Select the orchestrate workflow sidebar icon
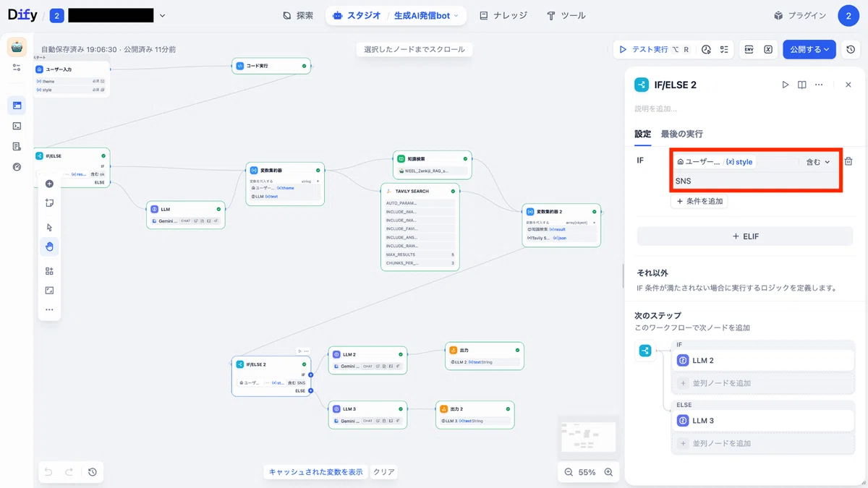The height and width of the screenshot is (488, 868). tap(17, 106)
